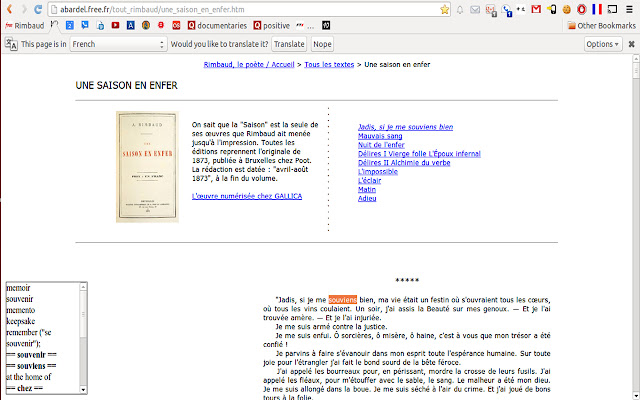Open the Other Bookmarks folder
Viewport: 640px width, 400px height.
602,26
